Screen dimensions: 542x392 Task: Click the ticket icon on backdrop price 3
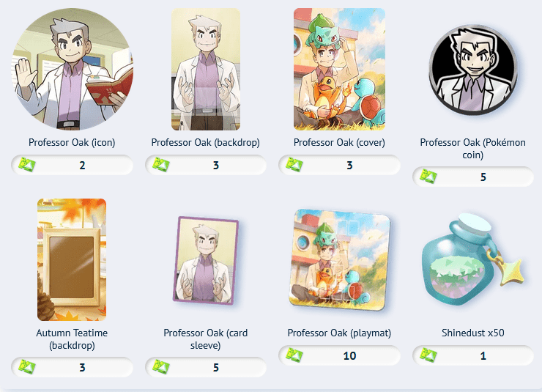[160, 165]
